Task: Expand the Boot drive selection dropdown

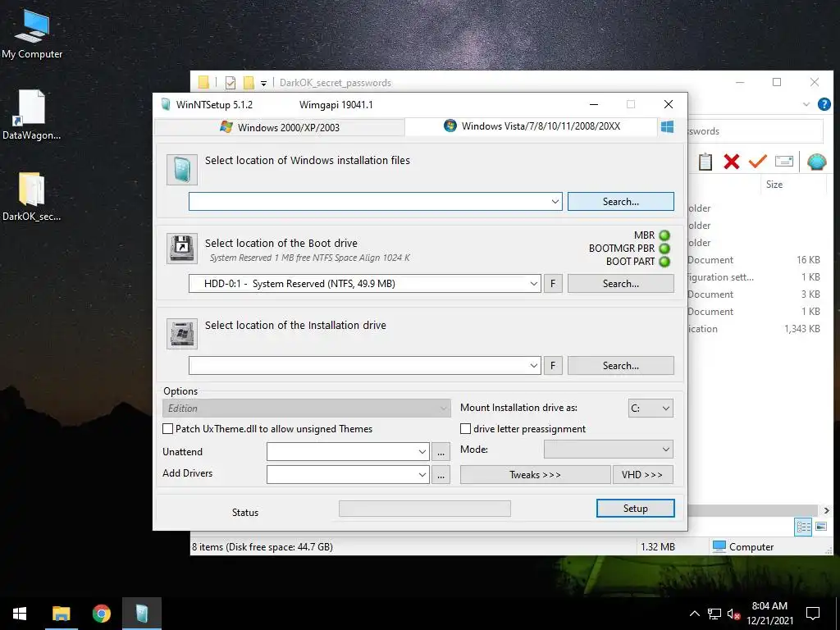Action: coord(533,284)
